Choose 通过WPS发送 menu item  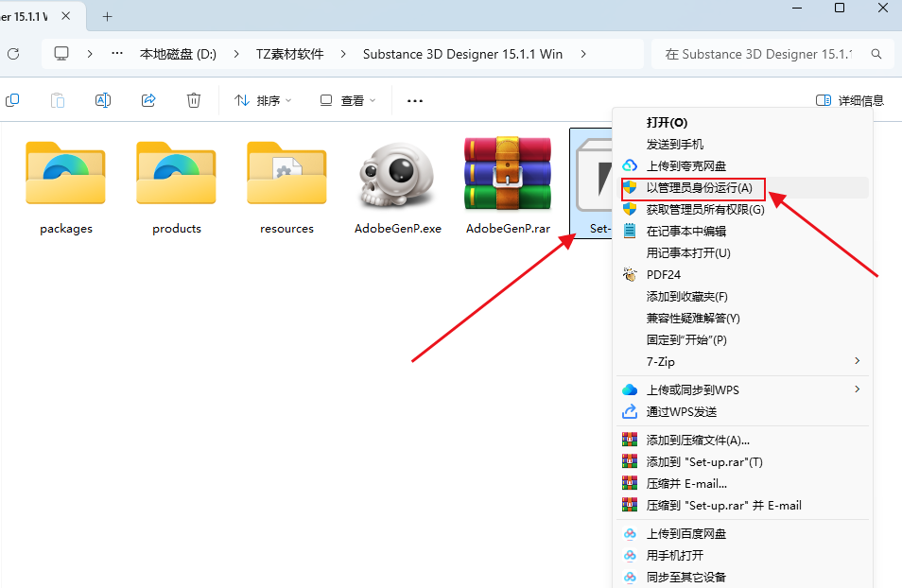(742, 412)
